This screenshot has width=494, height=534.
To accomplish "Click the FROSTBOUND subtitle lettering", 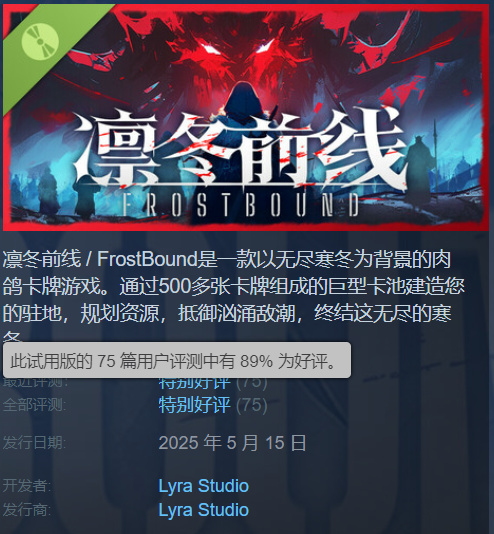I will (x=240, y=205).
